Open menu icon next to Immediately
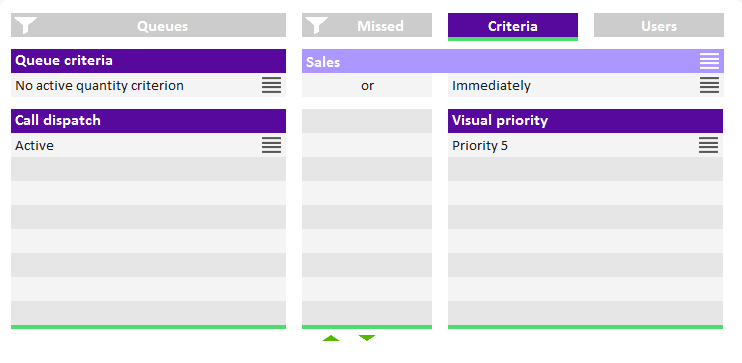Image resolution: width=742 pixels, height=363 pixels. pos(709,85)
